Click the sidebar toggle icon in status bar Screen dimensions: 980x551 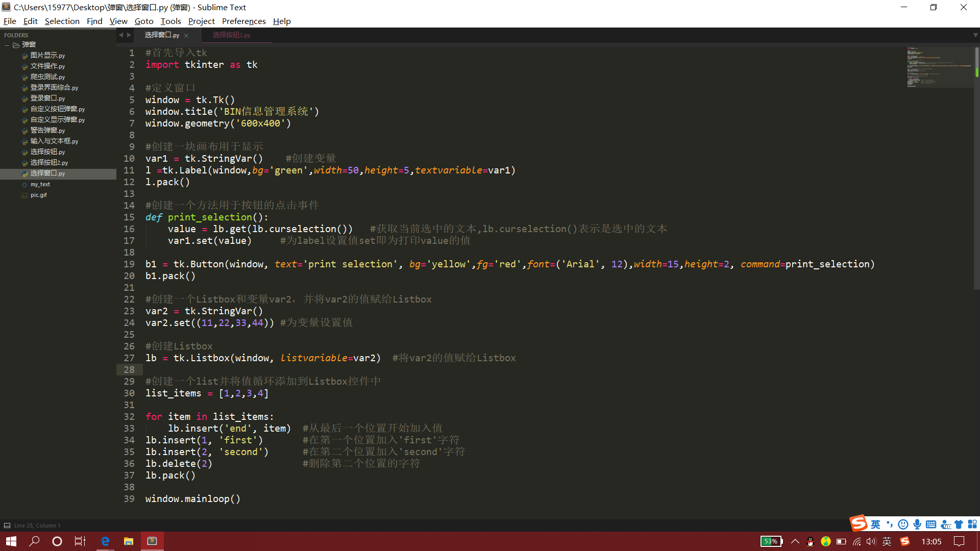(7, 525)
